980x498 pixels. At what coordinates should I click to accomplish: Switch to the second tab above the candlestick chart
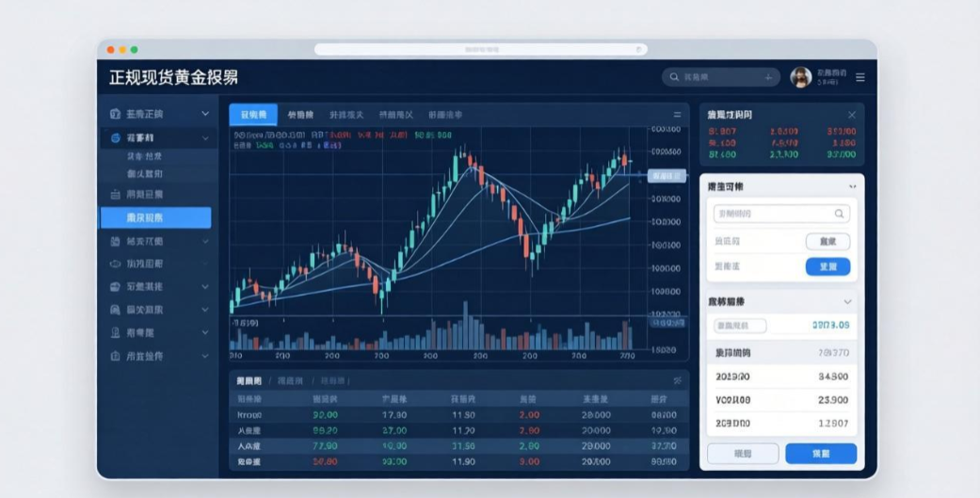point(300,115)
